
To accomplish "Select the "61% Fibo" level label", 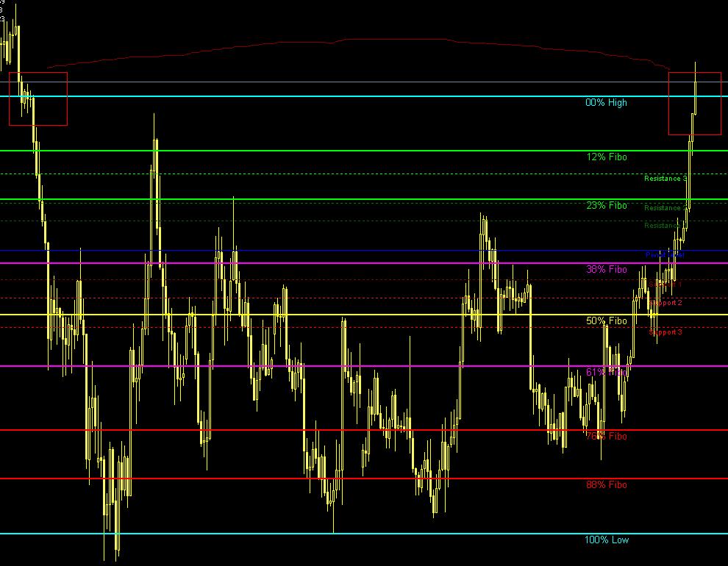I will 606,373.
